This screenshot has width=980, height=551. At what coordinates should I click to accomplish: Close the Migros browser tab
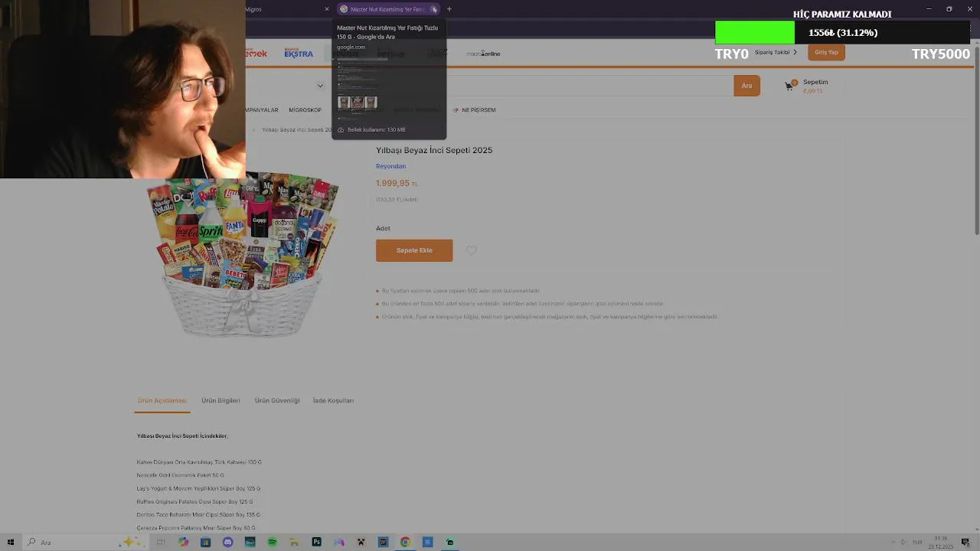click(x=327, y=9)
